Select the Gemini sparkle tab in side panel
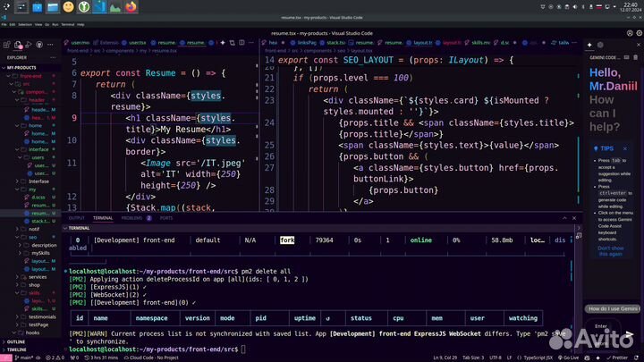This screenshot has width=644, height=362. tap(589, 45)
